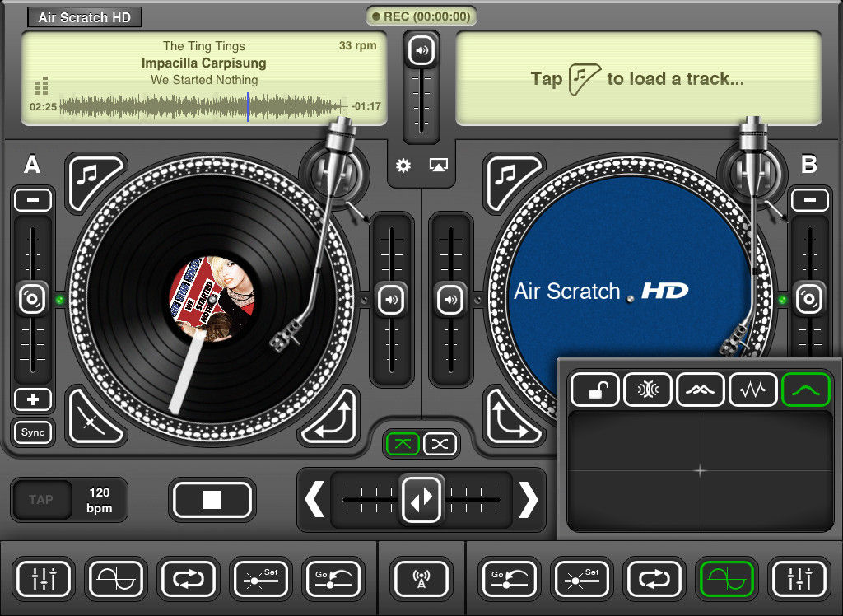Screen dimensions: 843x616
Task: Click the Sync button
Action: [x=33, y=432]
